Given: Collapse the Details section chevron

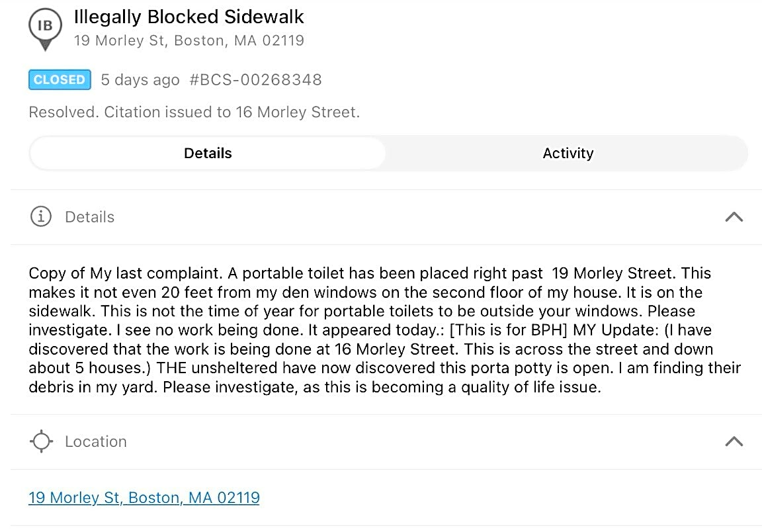Looking at the screenshot, I should tap(734, 217).
